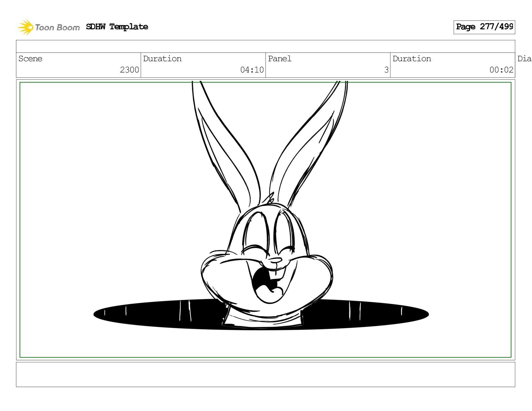
Task: Click the empty notes box below the panel
Action: [265, 374]
